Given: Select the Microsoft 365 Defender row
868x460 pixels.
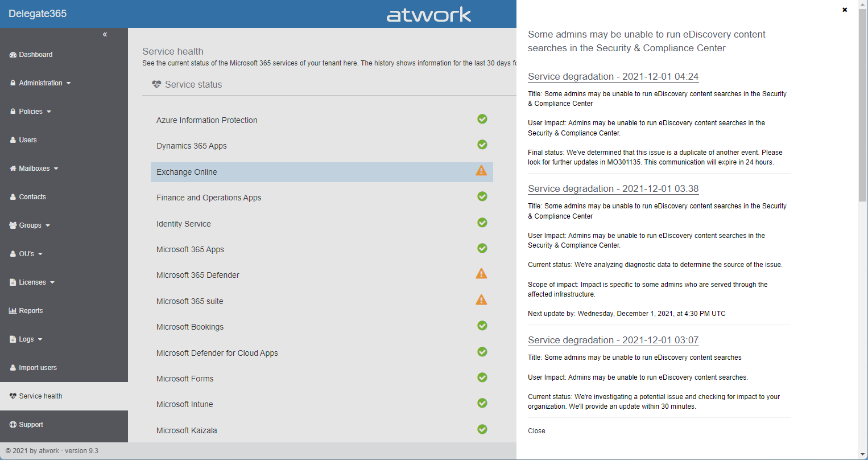Looking at the screenshot, I should coord(322,275).
